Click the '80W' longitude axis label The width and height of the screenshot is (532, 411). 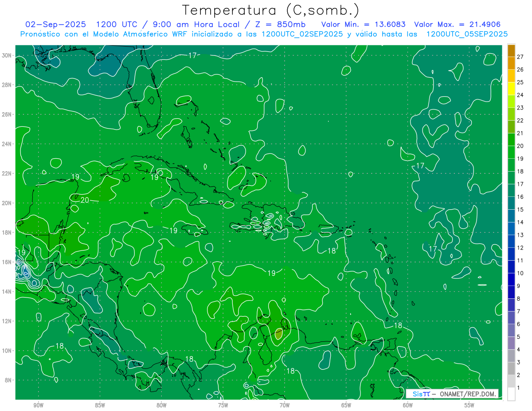[161, 405]
